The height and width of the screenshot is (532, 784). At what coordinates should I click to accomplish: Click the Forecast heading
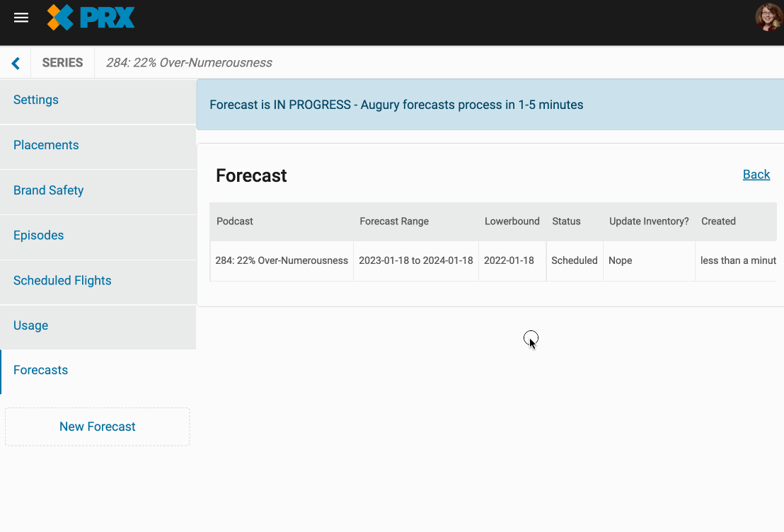click(x=251, y=175)
